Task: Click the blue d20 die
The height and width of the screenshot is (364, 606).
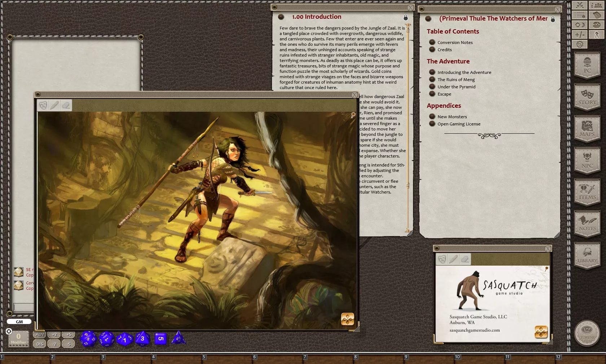Action: 88,339
